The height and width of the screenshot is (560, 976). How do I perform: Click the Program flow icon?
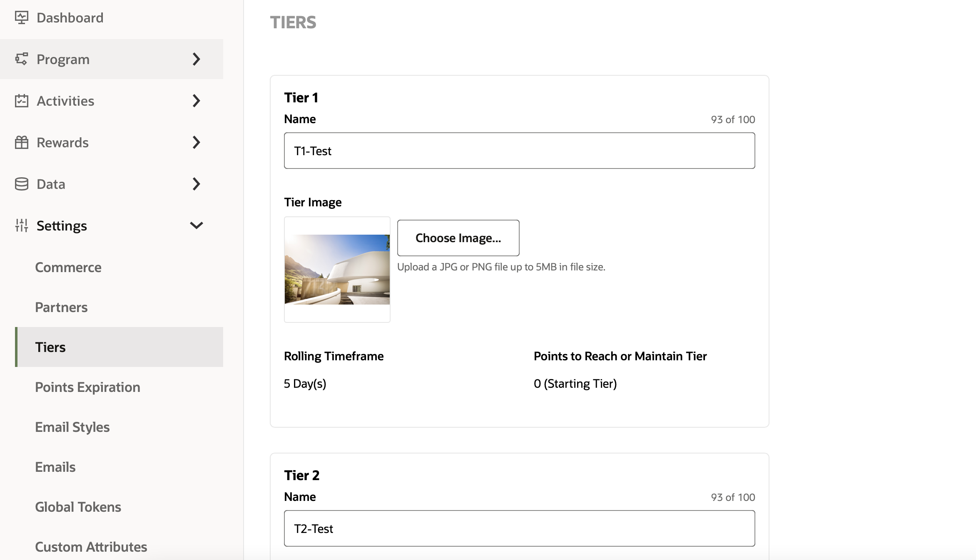21,59
